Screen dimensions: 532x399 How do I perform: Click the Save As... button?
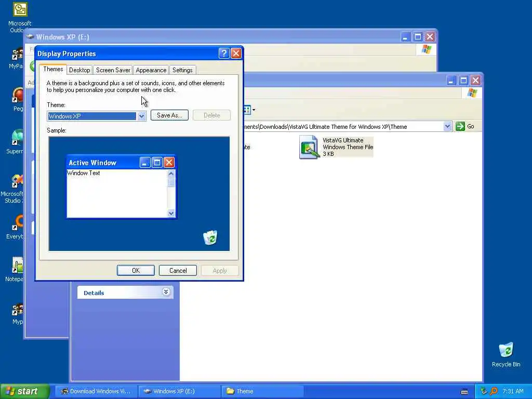[169, 115]
